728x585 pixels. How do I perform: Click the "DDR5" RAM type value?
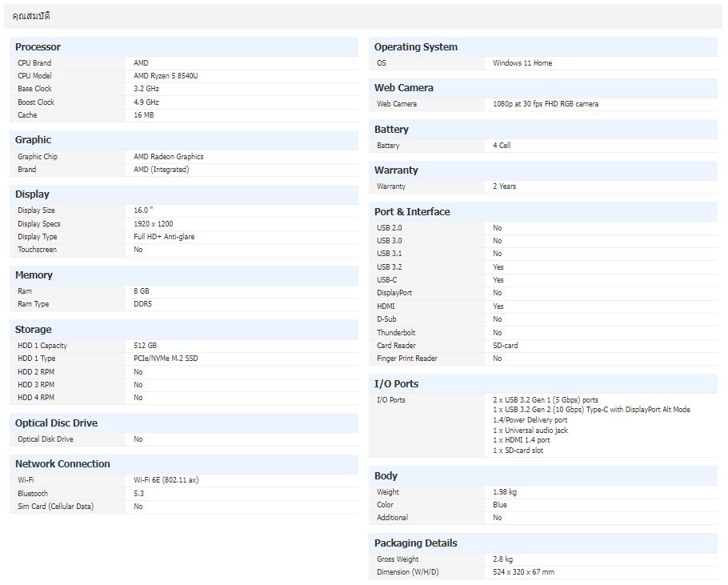[x=143, y=304]
